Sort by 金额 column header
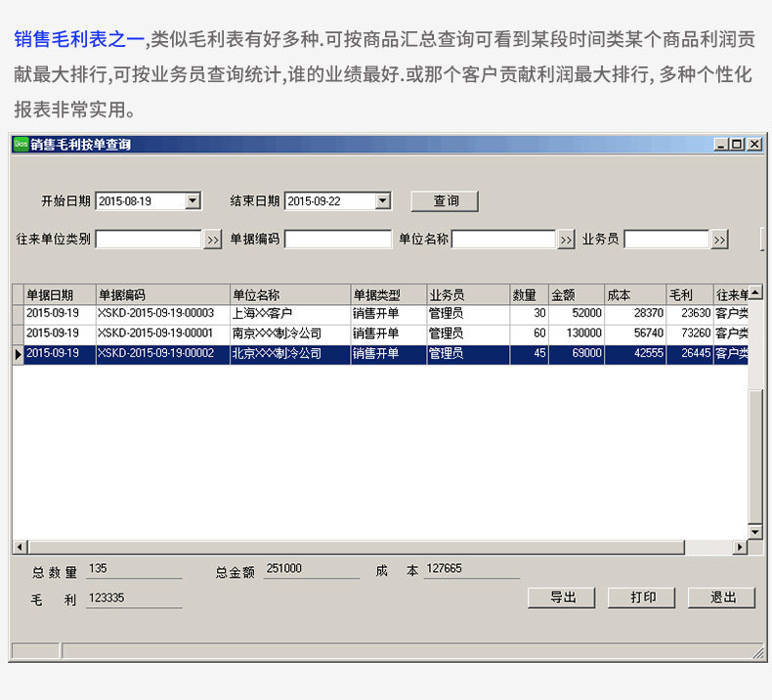Image resolution: width=772 pixels, height=700 pixels. click(x=577, y=294)
